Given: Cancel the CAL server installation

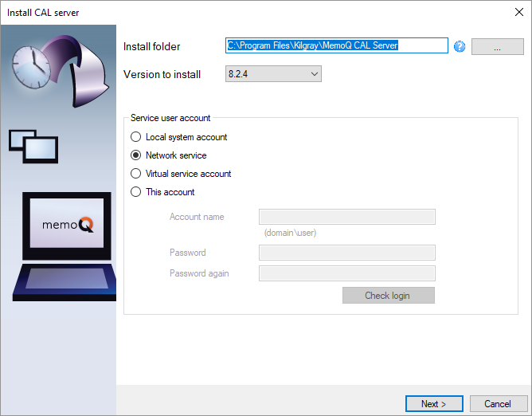Looking at the screenshot, I should pos(498,404).
